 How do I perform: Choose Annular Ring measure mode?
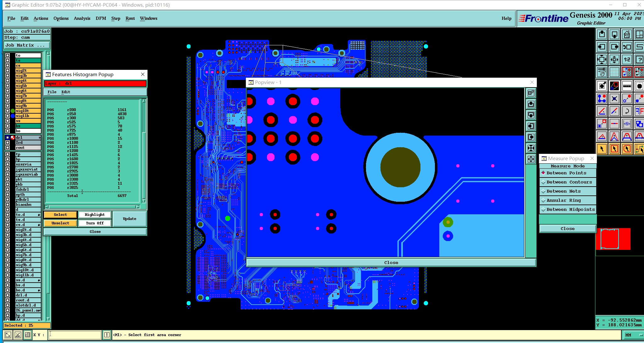[x=563, y=200]
